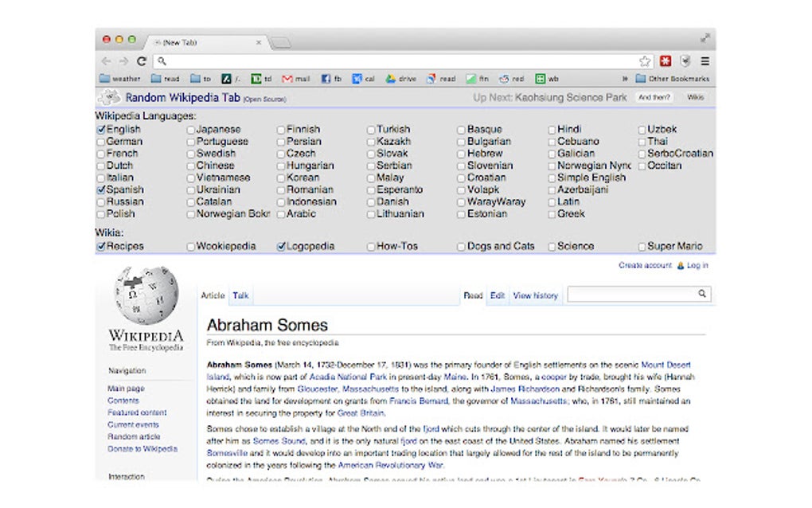The image size is (812, 508).
Task: Open the Edit tab
Action: pyautogui.click(x=497, y=295)
